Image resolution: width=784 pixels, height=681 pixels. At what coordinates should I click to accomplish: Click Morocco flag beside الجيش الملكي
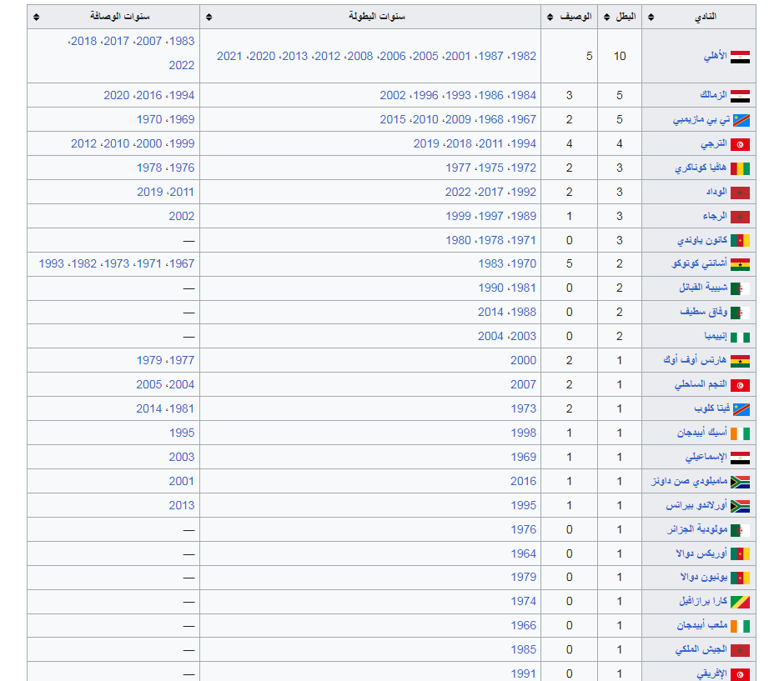click(740, 650)
